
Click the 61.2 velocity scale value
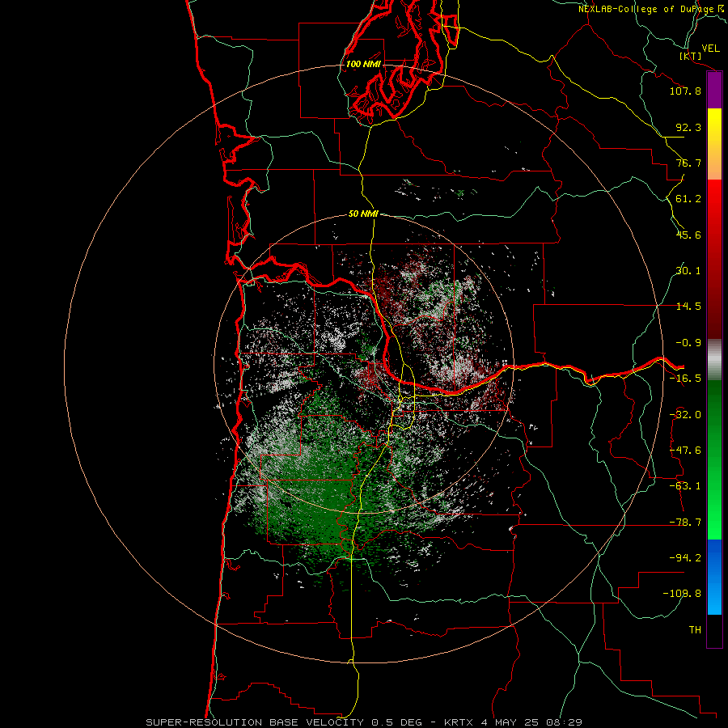(x=688, y=199)
